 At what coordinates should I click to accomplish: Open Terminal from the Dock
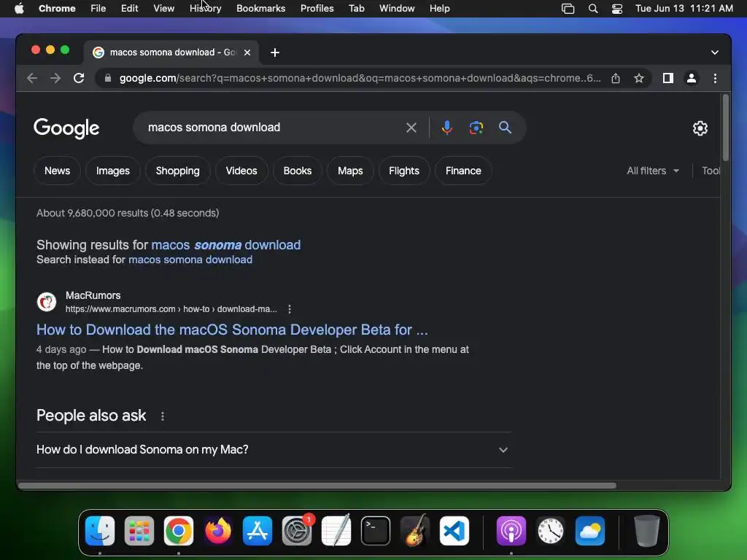coord(376,531)
